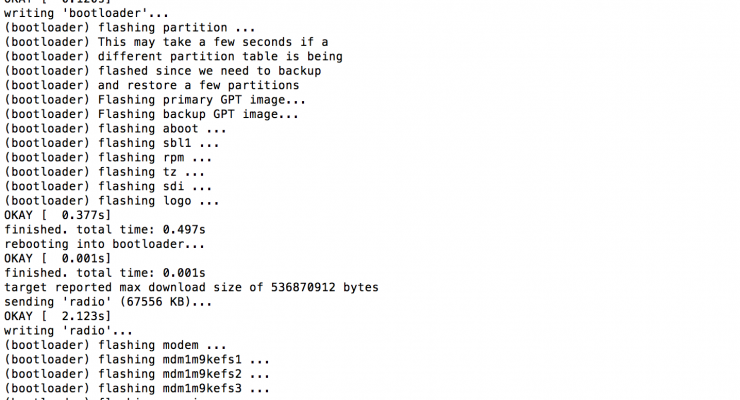This screenshot has height=400, width=740.
Task: Select the 'flashing aboot' line
Action: click(x=116, y=129)
